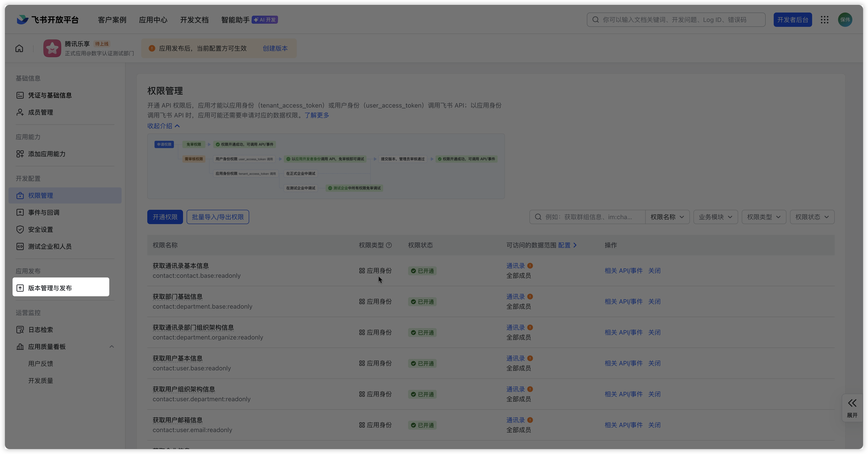Open 开发文档 in top navigation
The width and height of the screenshot is (868, 454).
point(194,20)
